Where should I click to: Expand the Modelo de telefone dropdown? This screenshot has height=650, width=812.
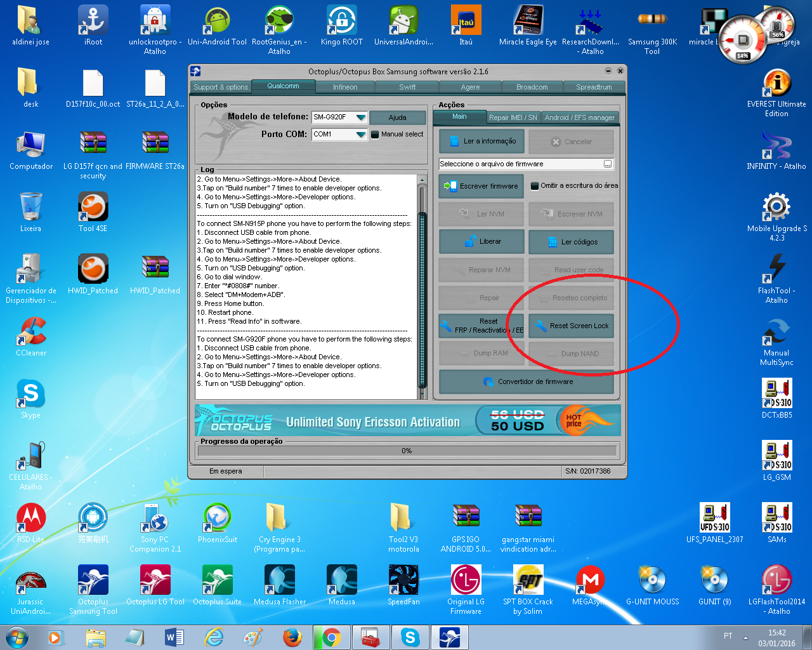(361, 117)
